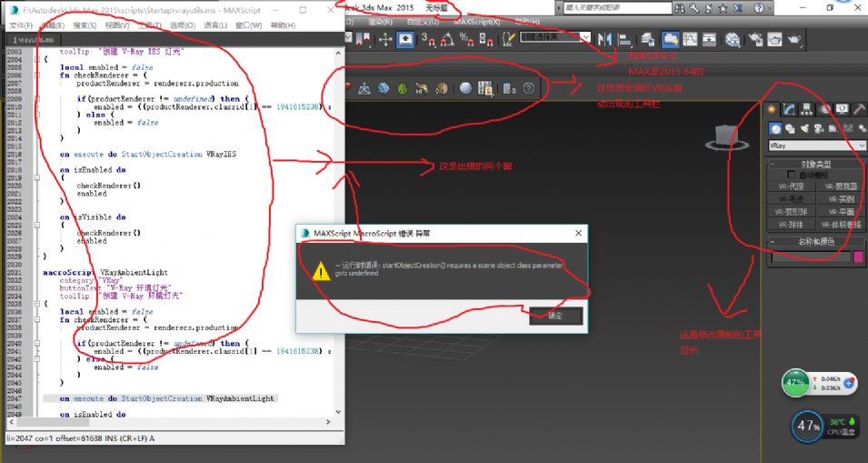Click the code editor's horizontal scroll-right arrow
This screenshot has height=463, width=868.
click(x=328, y=422)
